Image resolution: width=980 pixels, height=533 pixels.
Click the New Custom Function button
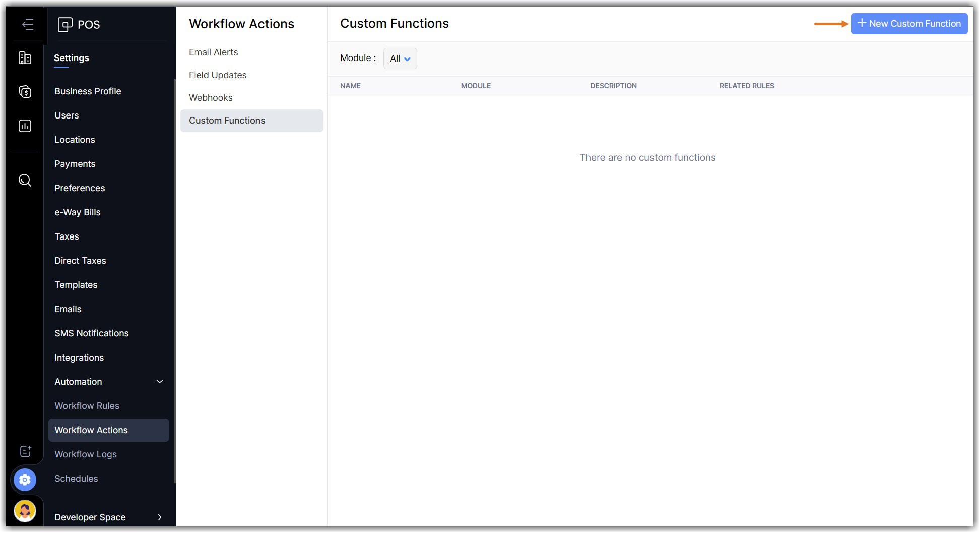[909, 24]
